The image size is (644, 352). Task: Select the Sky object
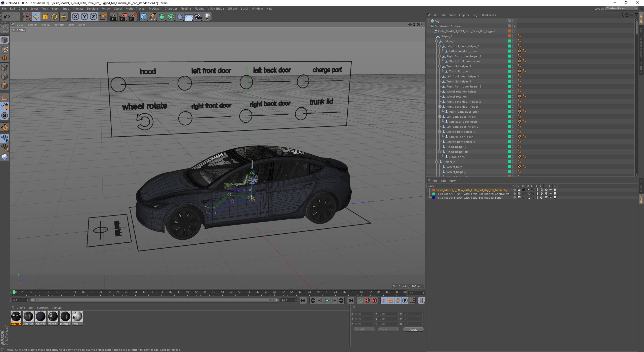(437, 21)
